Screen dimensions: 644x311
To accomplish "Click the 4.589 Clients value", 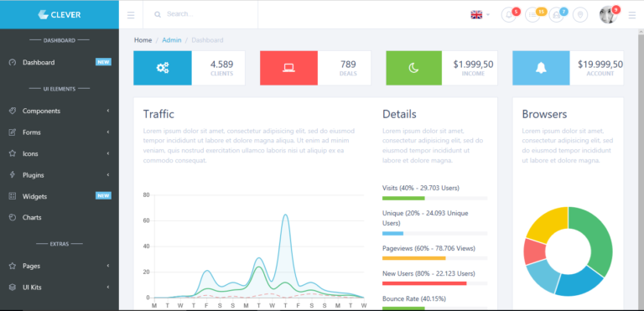I will tap(221, 64).
